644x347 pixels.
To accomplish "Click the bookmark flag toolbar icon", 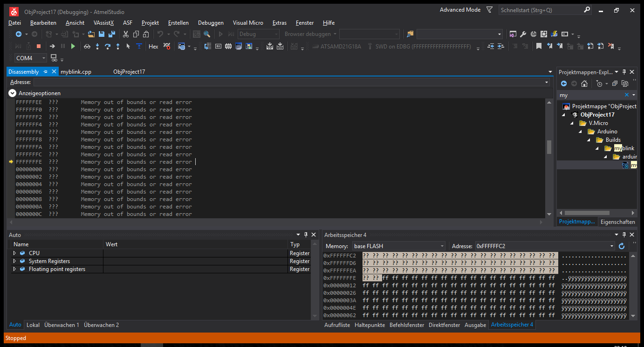I will [x=539, y=46].
